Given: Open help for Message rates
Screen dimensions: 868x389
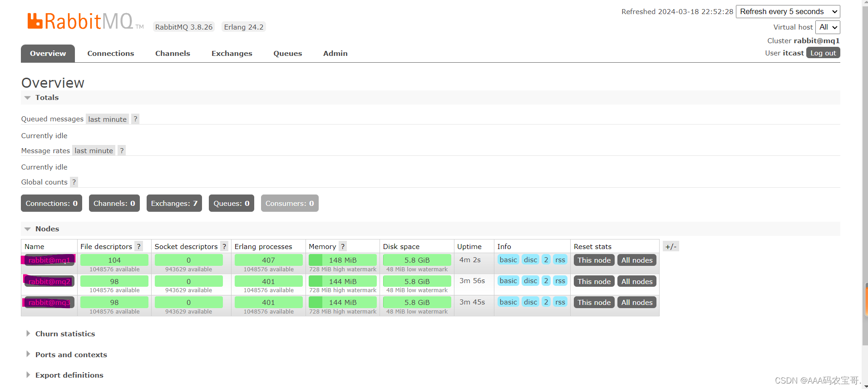Looking at the screenshot, I should (x=122, y=150).
